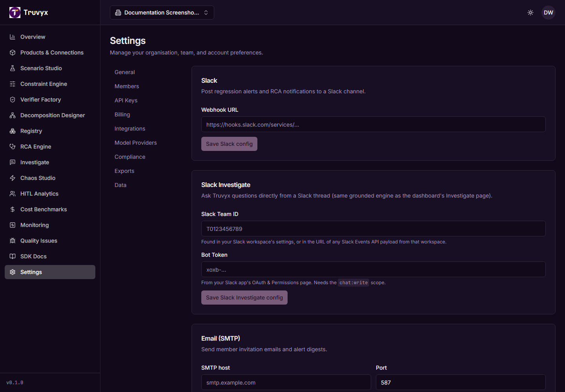Click the Registry boxes icon
The image size is (565, 392).
tap(13, 131)
